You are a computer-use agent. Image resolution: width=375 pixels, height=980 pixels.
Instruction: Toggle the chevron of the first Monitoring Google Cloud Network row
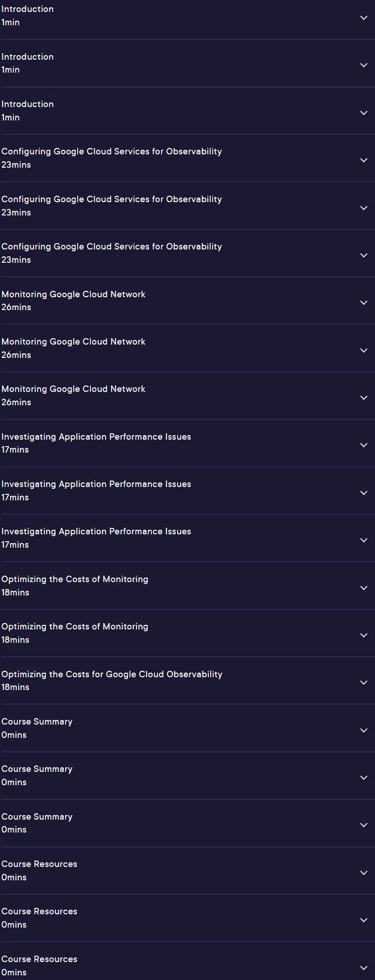[364, 303]
